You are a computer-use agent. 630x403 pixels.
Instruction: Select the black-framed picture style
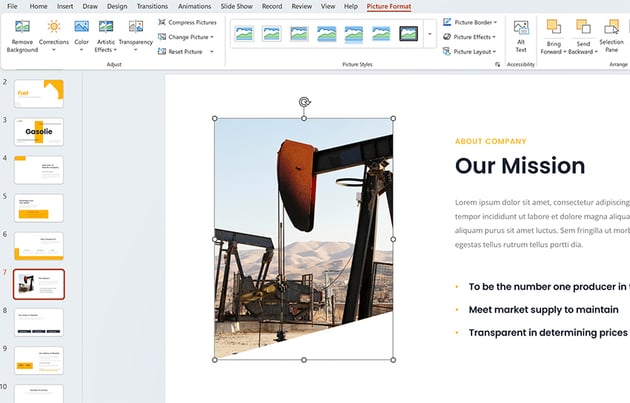point(408,34)
